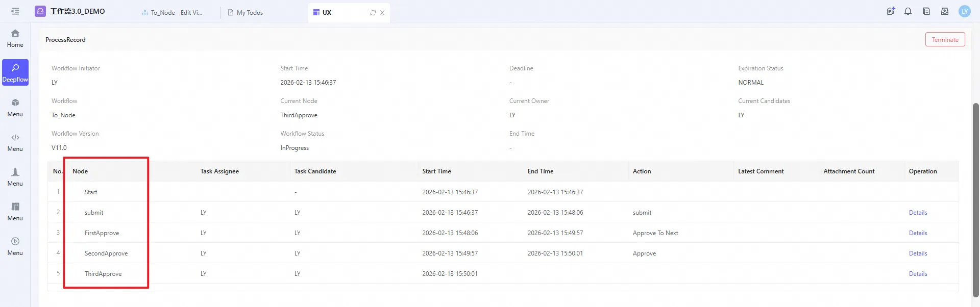The height and width of the screenshot is (307, 980).
Task: Select Deepflow in the sidebar
Action: point(15,73)
